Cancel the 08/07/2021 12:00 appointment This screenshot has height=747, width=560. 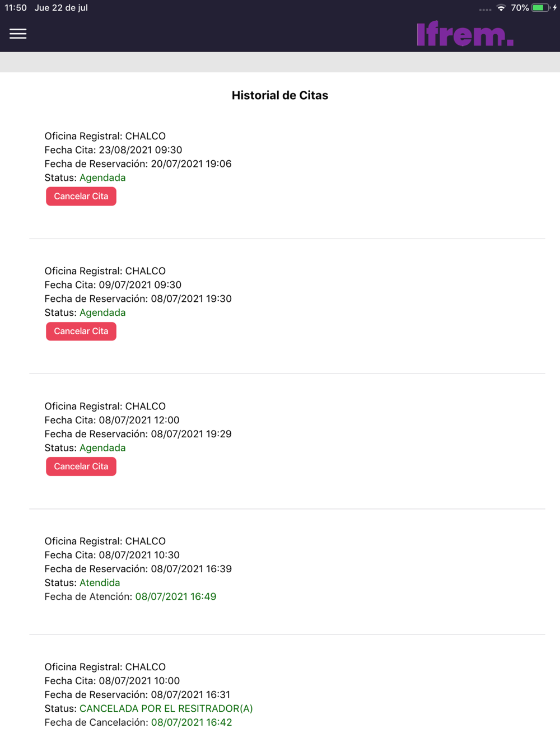pos(81,466)
